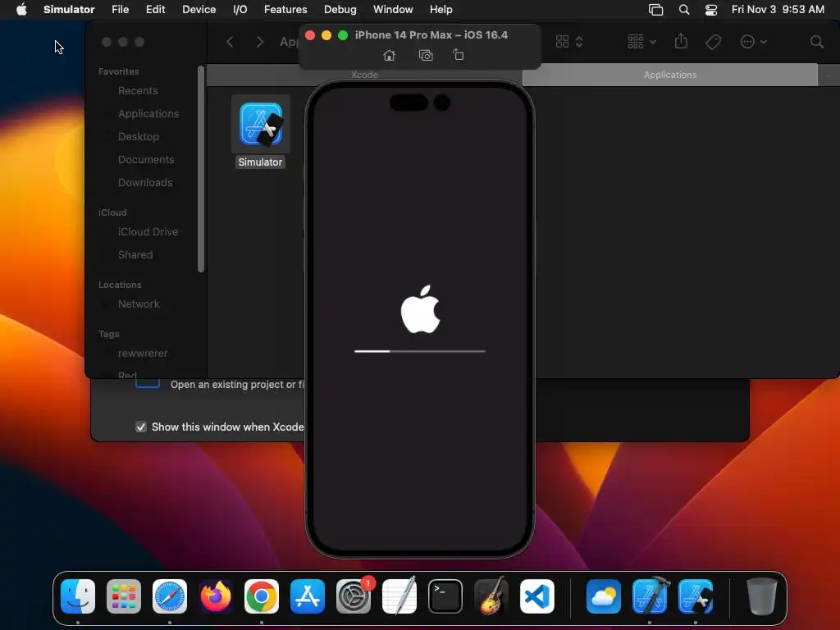Screen dimensions: 840x630
Task: Open Finder view mode switcher dropdown
Action: point(569,42)
